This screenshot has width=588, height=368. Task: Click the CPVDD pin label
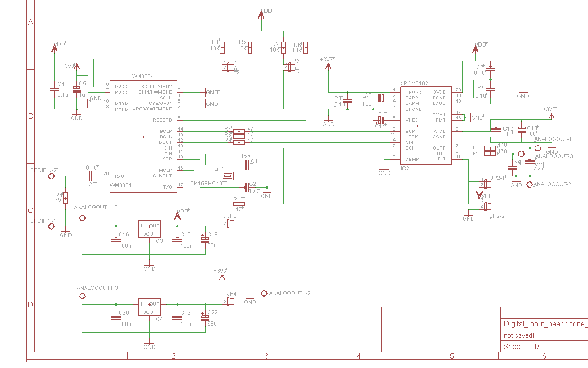tap(413, 92)
